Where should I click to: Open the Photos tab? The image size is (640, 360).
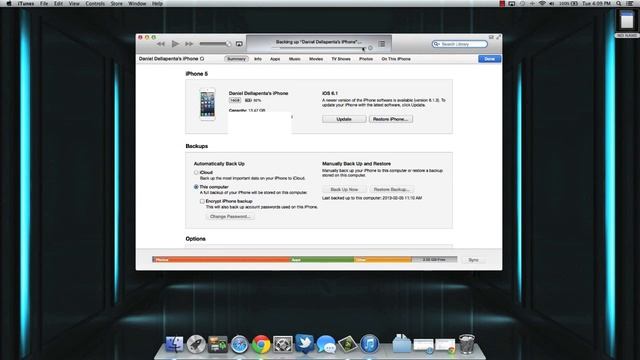coord(366,59)
